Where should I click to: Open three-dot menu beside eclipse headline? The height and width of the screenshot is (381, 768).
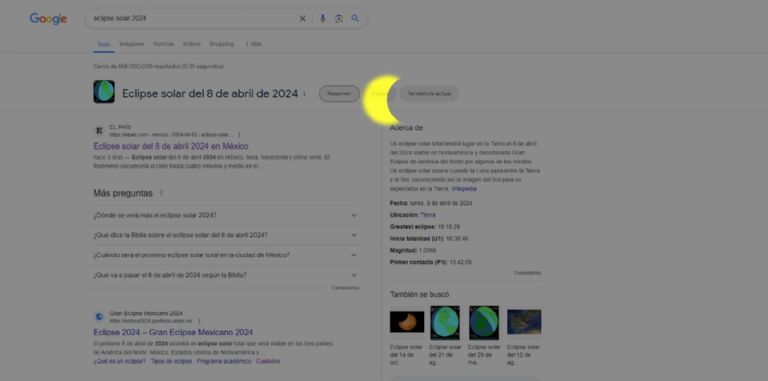[x=304, y=94]
